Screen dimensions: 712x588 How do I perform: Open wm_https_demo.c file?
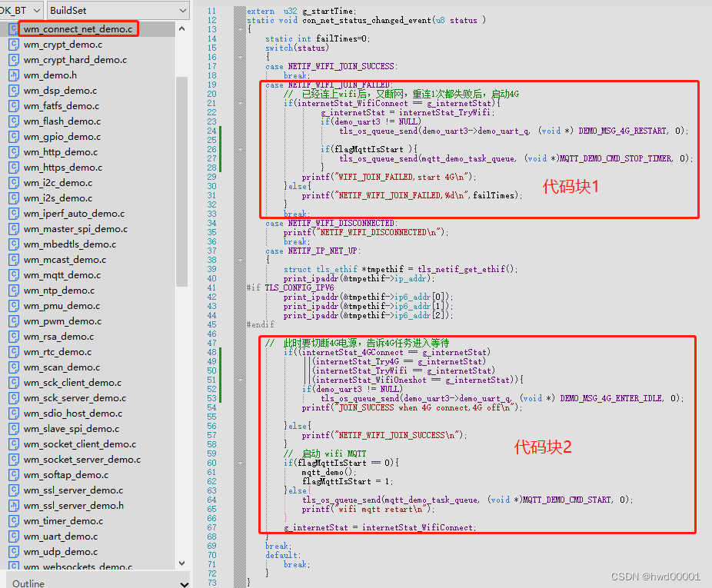(62, 168)
